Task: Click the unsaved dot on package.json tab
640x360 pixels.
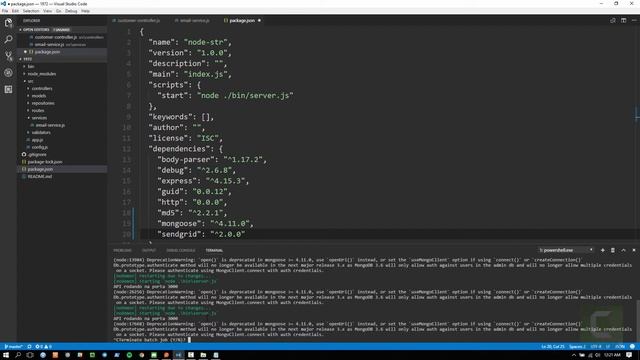Action: pos(259,20)
